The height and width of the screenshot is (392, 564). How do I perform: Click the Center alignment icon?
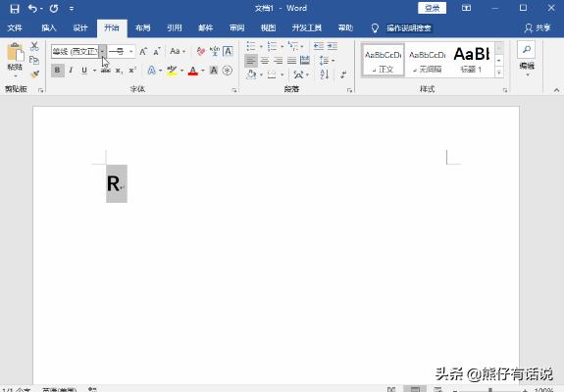tap(265, 61)
